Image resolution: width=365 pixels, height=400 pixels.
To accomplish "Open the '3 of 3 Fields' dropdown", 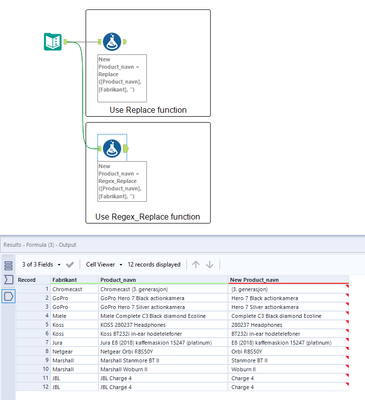I will [x=41, y=265].
